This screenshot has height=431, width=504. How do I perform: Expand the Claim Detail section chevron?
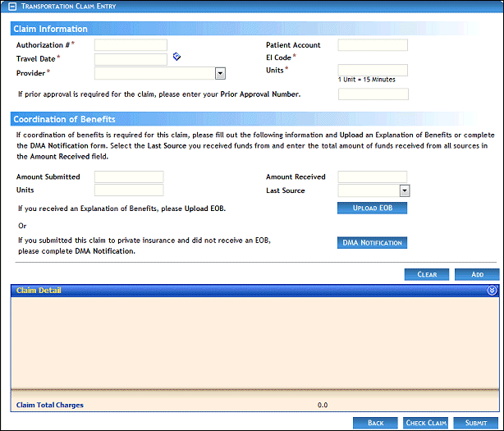[x=492, y=290]
